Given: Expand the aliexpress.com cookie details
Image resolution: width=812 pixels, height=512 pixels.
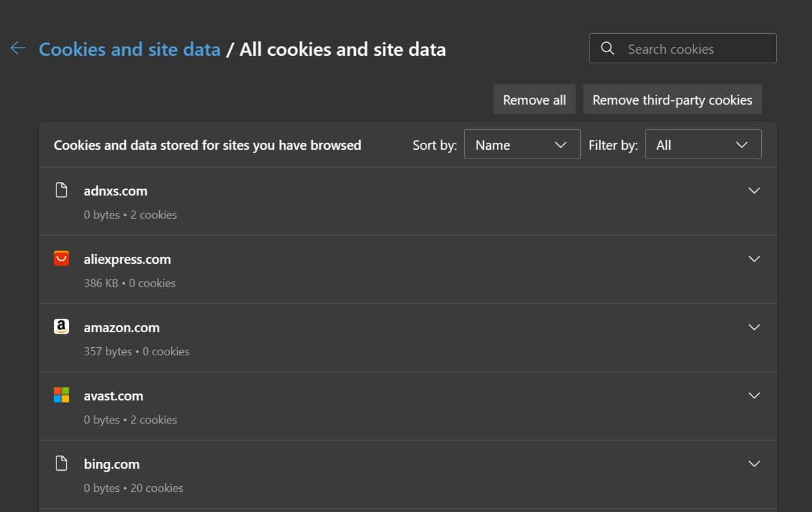Looking at the screenshot, I should tap(754, 259).
